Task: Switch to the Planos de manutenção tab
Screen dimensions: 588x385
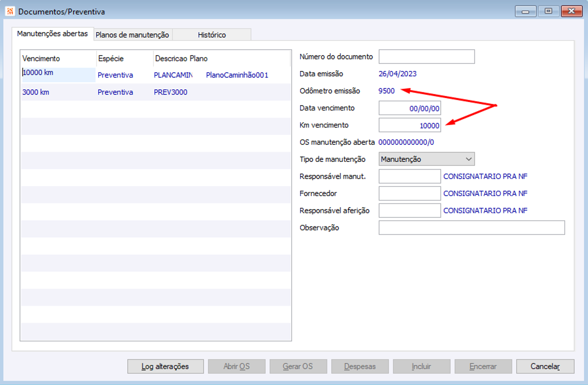Action: 132,35
